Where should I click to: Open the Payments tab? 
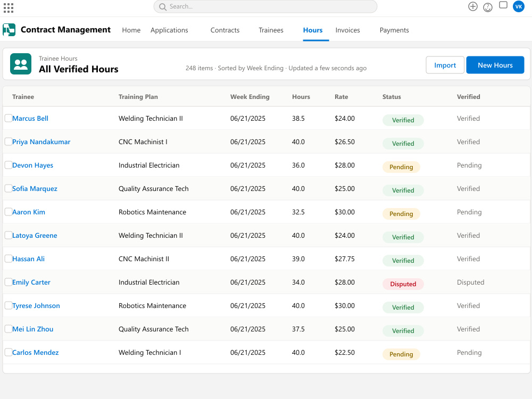click(394, 30)
